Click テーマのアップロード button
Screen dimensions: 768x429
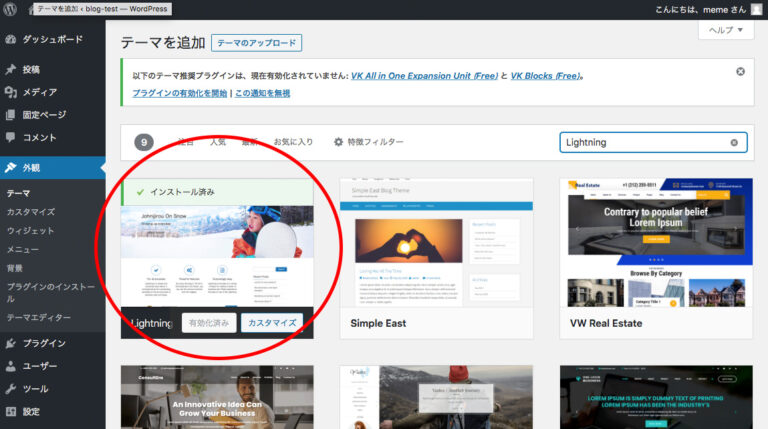point(257,43)
